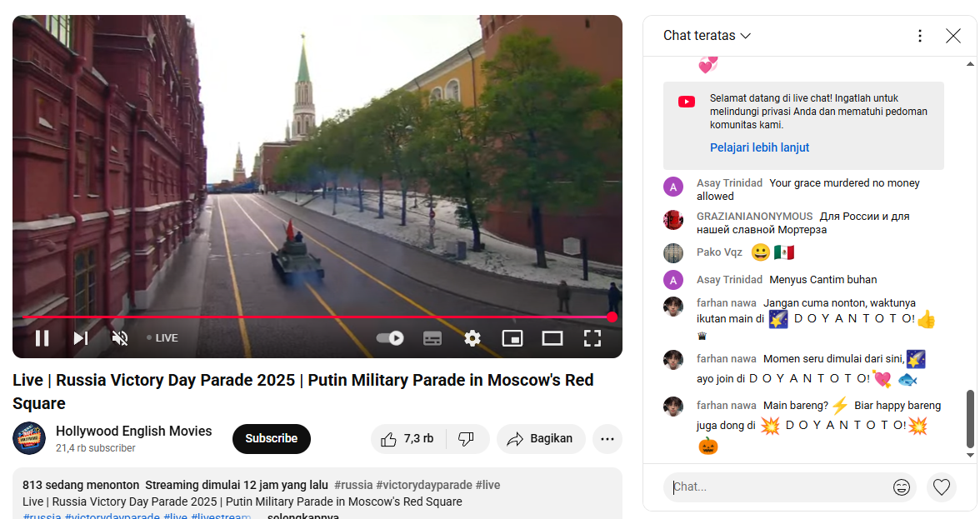Open the Pelajari lebih lanjut link

(759, 147)
